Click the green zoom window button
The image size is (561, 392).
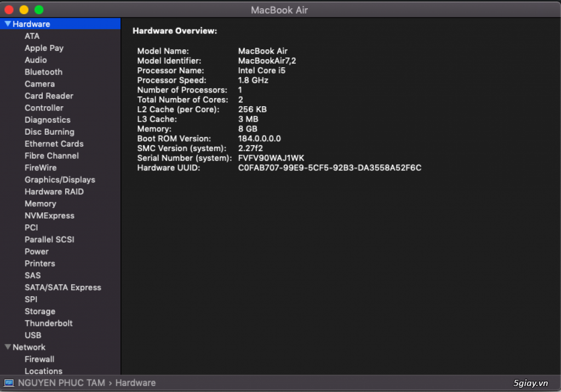pyautogui.click(x=39, y=10)
